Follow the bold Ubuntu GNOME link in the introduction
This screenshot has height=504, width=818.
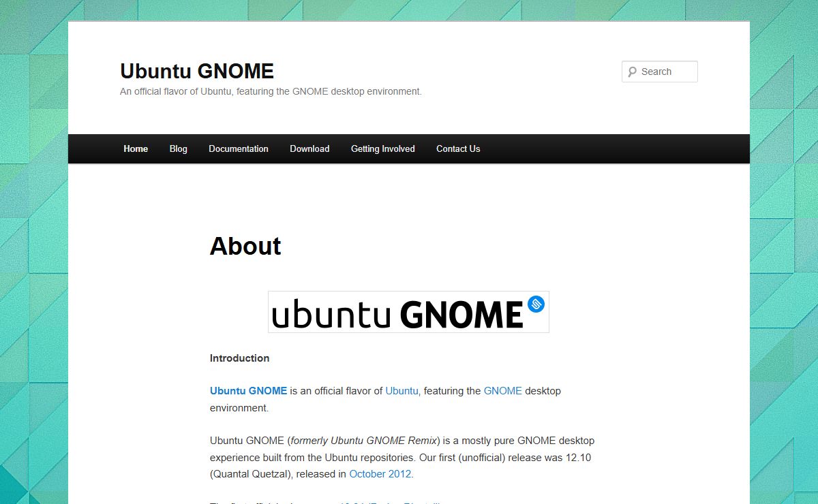coord(248,391)
